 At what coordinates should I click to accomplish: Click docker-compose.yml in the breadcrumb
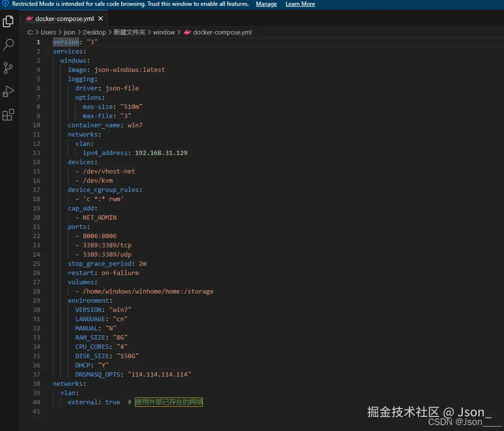222,32
